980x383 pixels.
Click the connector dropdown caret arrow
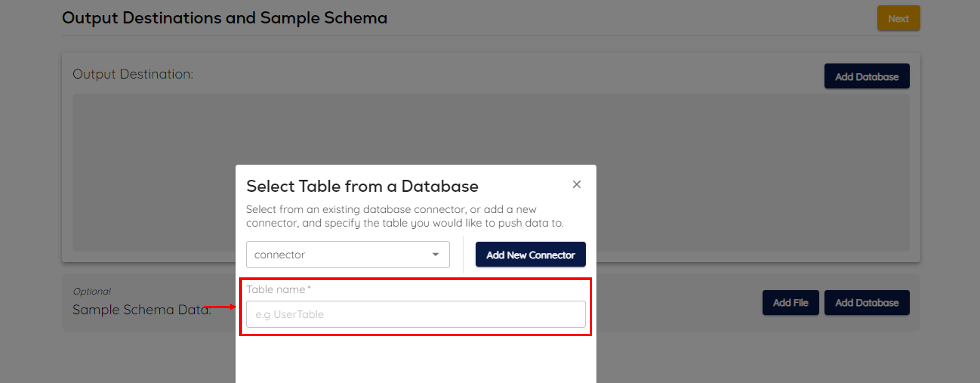[x=435, y=254]
